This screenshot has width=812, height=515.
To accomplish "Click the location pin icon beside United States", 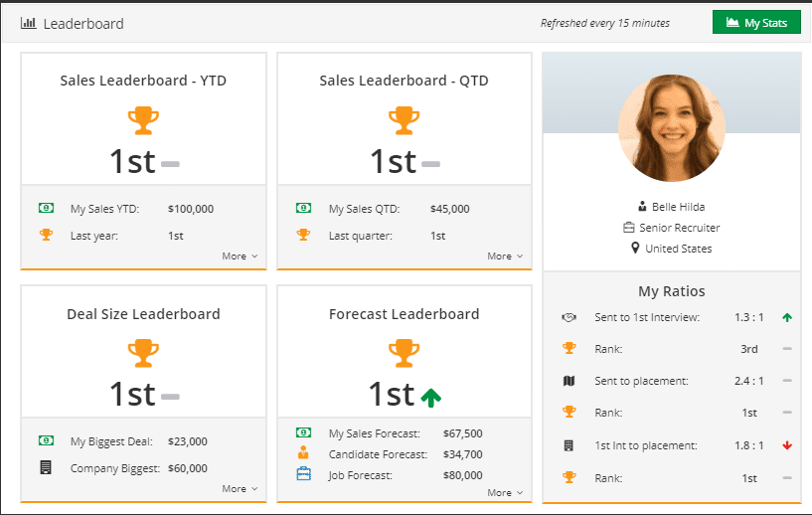I will click(635, 249).
